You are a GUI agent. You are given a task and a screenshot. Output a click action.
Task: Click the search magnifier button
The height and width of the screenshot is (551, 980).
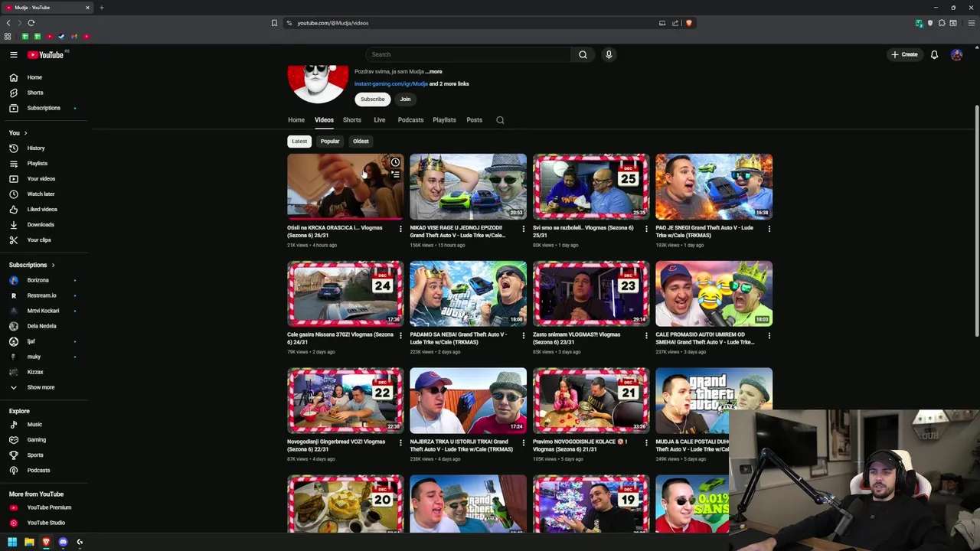(x=583, y=54)
